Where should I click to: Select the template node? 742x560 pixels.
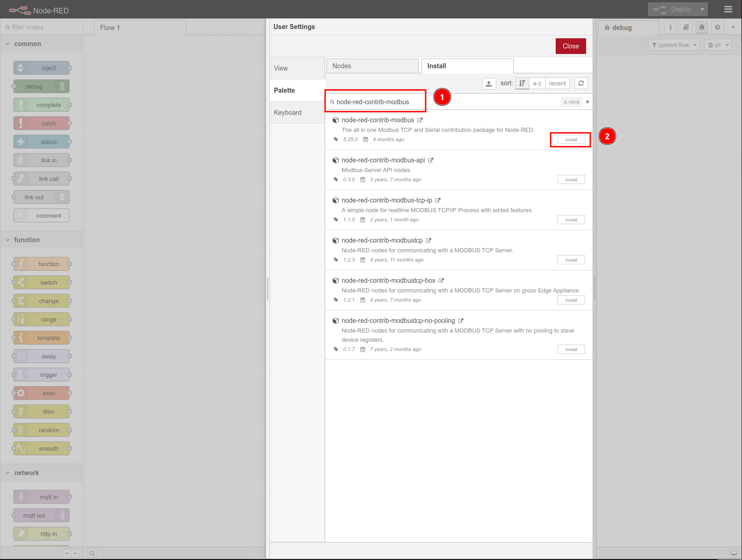point(42,338)
